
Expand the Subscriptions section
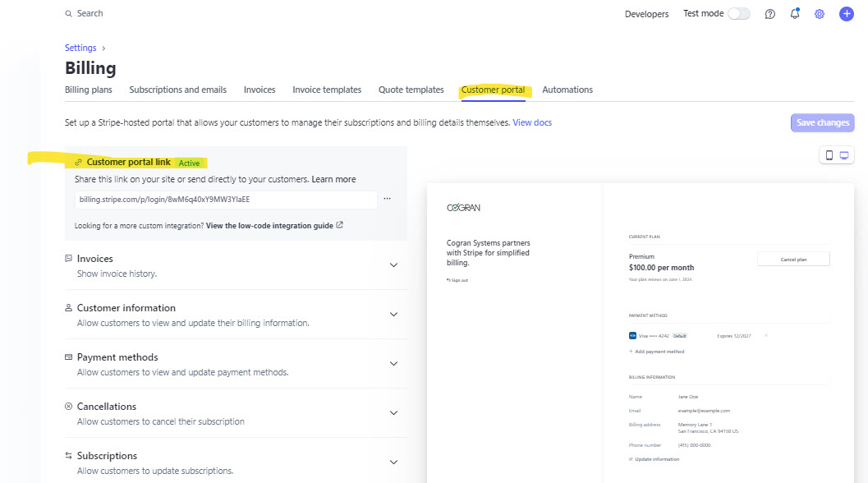pos(393,462)
